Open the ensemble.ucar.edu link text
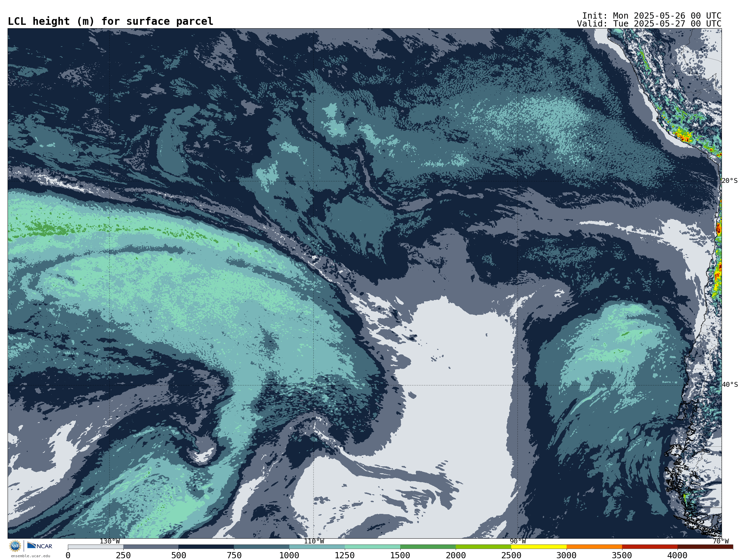Viewport: 744px width, 560px height. coord(30,556)
